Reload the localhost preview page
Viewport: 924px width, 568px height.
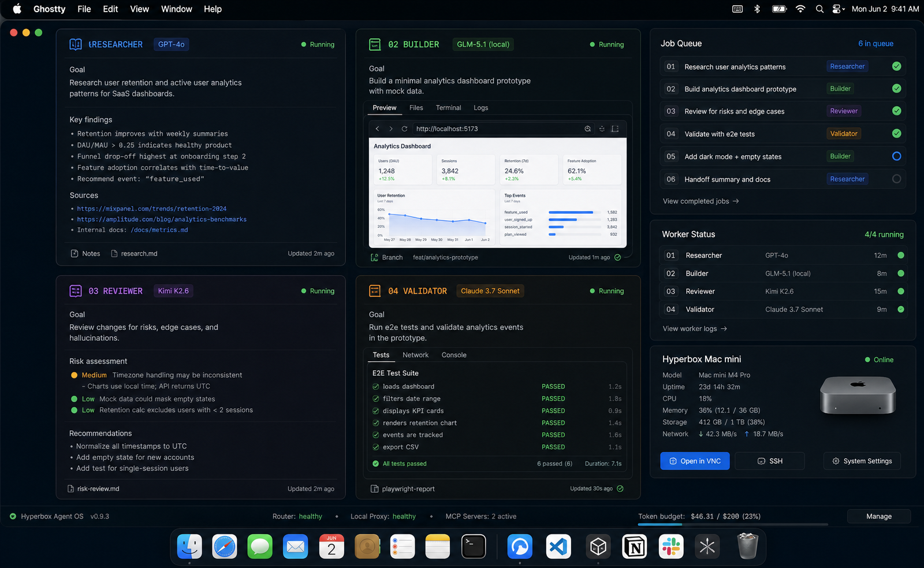[404, 129]
